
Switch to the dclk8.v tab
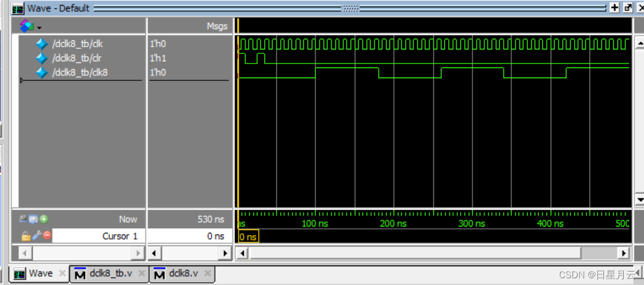183,273
